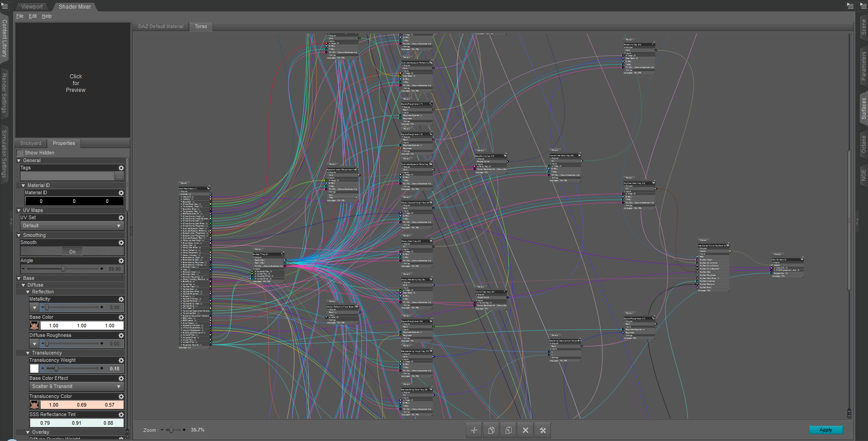Open gear options for Tags property
This screenshot has height=441, width=868.
coord(121,168)
